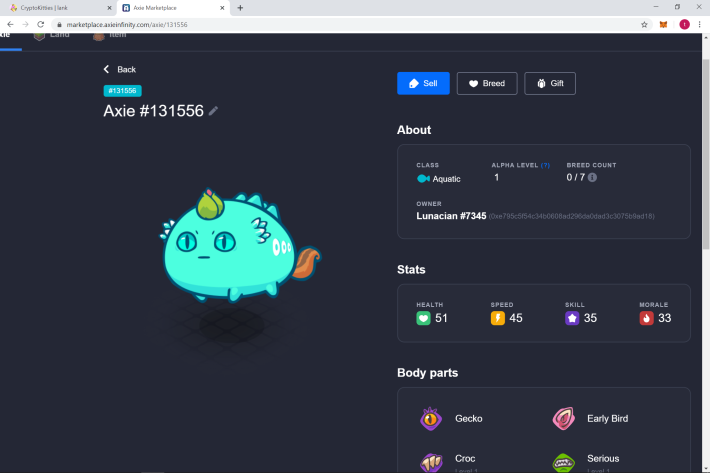Image resolution: width=710 pixels, height=473 pixels.
Task: Open the Chrome three-dot menu
Action: click(x=700, y=24)
